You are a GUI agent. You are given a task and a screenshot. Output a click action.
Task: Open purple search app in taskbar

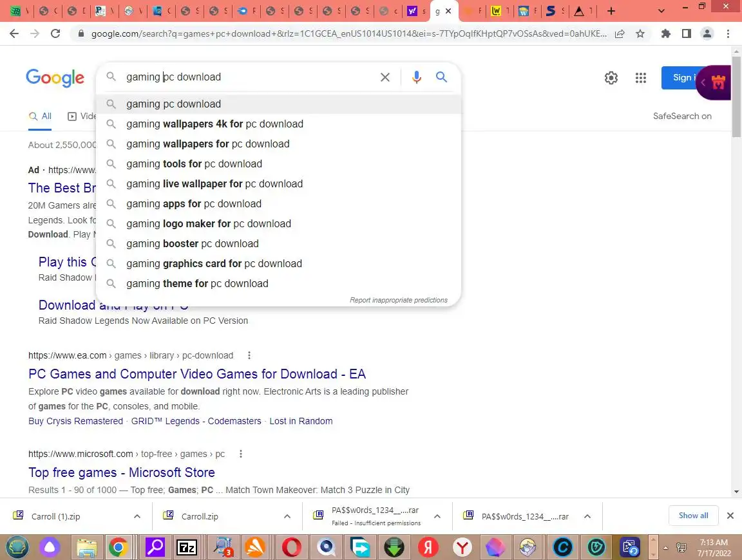click(x=155, y=548)
